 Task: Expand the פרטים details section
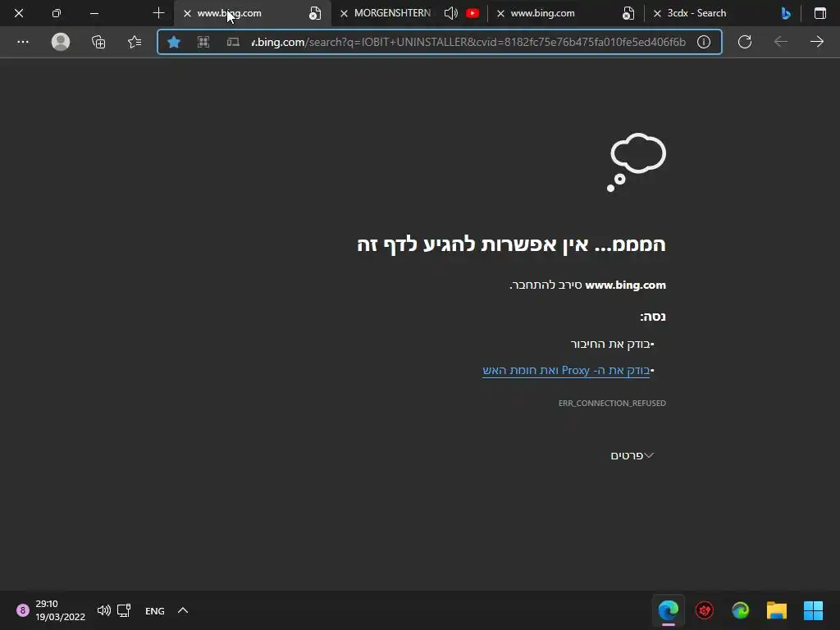click(x=632, y=455)
